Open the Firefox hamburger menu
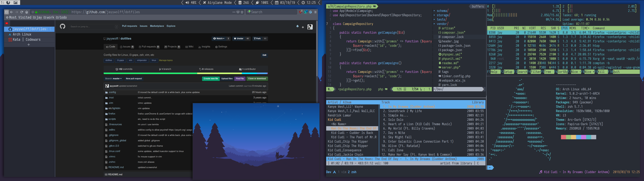 pyautogui.click(x=315, y=12)
